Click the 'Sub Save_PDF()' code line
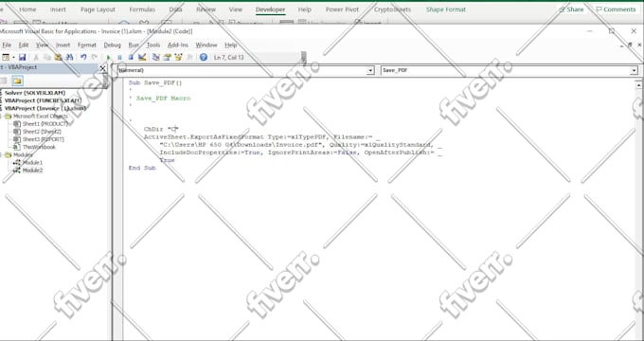 pos(154,82)
